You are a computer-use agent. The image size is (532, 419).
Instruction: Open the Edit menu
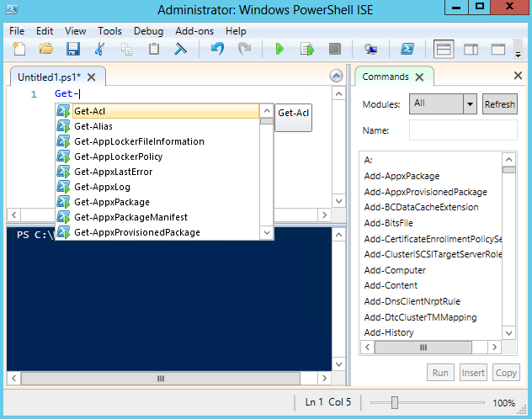(45, 31)
